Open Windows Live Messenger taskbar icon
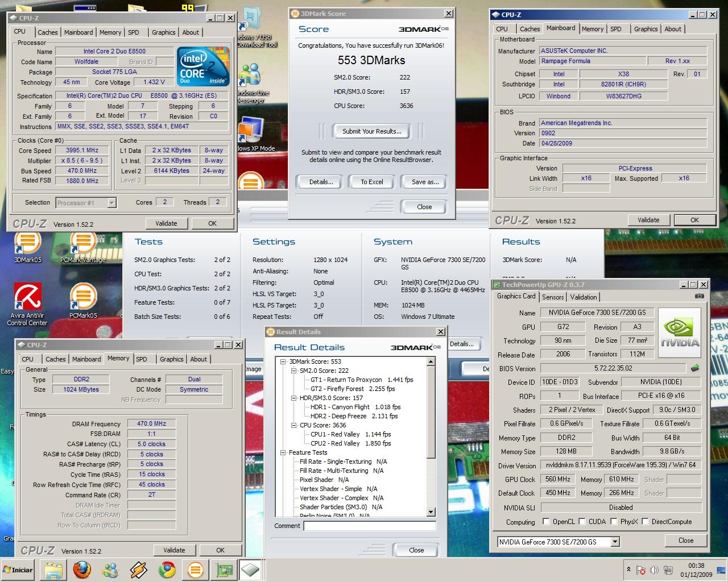This screenshot has height=582, width=728. pos(110,569)
